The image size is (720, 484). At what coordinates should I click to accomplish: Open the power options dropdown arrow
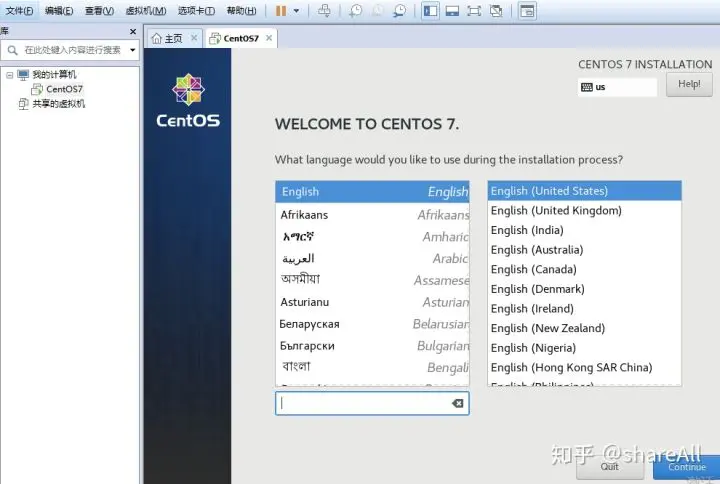point(296,11)
